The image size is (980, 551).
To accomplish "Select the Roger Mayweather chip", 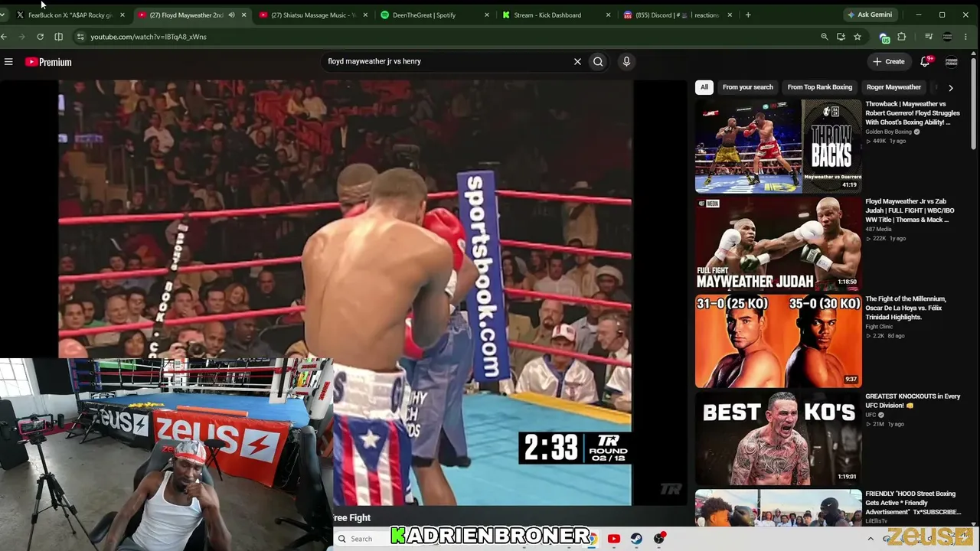I will pos(893,87).
